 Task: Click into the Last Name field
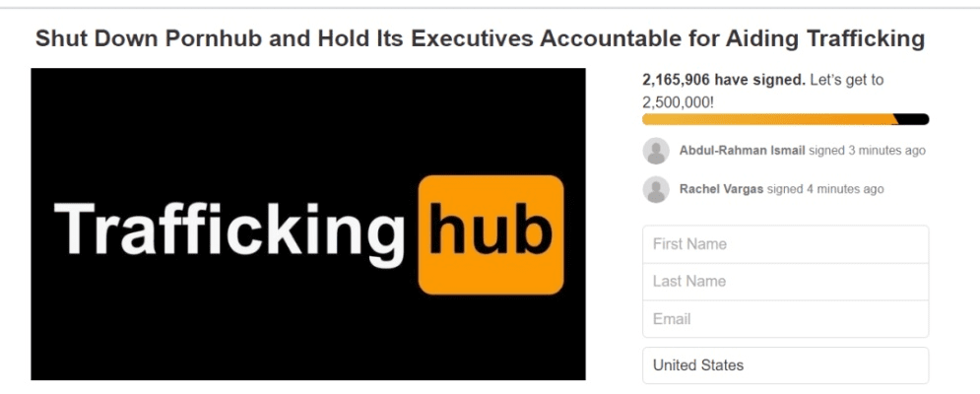tap(785, 282)
